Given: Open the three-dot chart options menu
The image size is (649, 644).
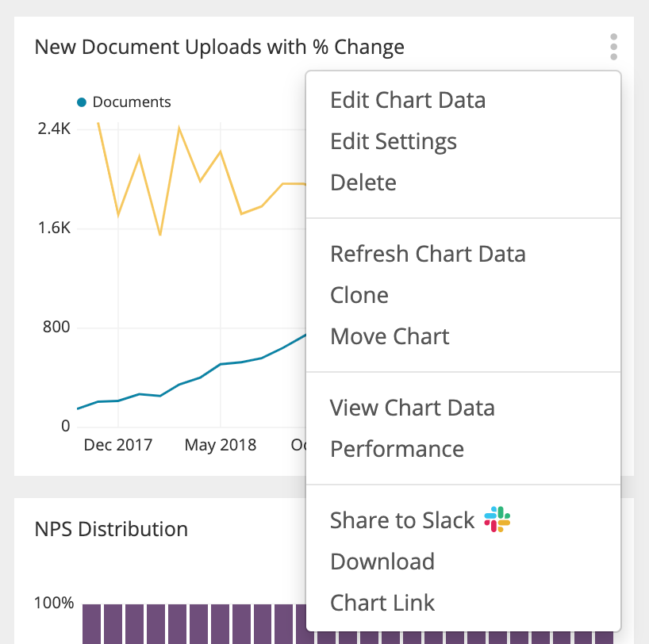Looking at the screenshot, I should [x=614, y=47].
